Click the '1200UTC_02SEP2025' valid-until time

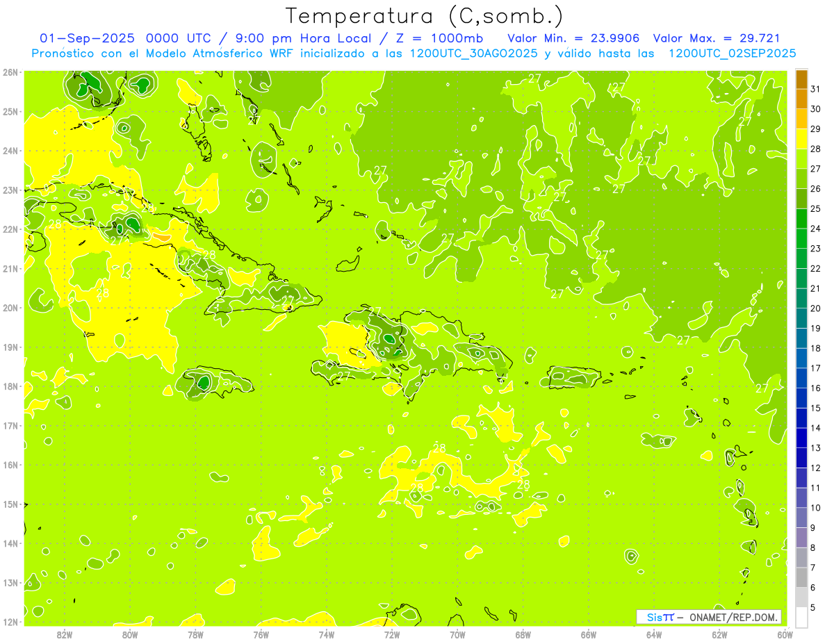(733, 53)
